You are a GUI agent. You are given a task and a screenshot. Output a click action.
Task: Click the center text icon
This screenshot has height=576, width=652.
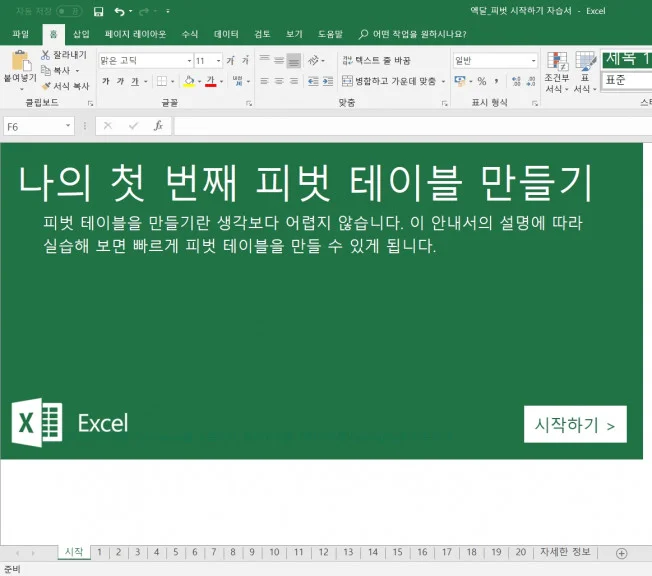tap(279, 81)
